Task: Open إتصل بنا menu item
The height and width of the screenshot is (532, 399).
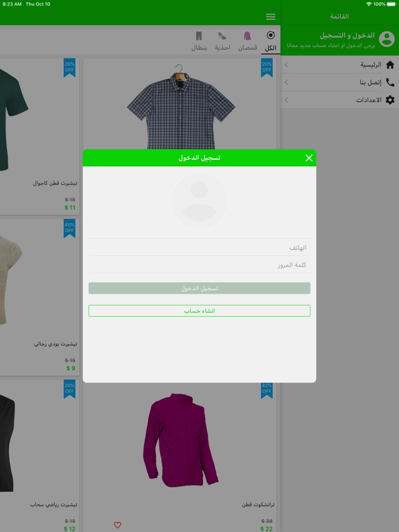Action: pyautogui.click(x=340, y=82)
